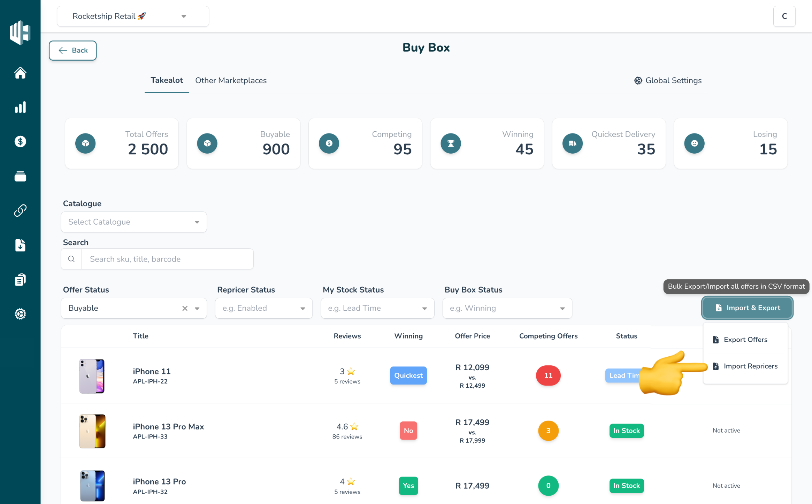Open the link integrations sidebar icon

20,210
